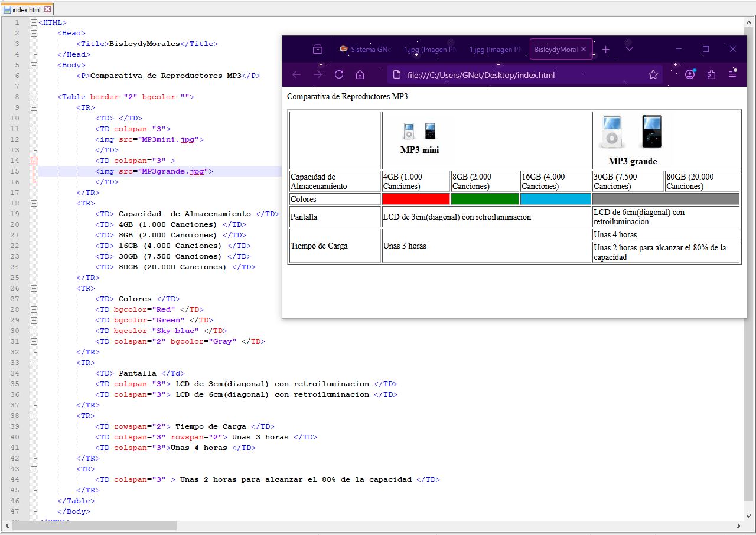This screenshot has width=756, height=535.
Task: Collapse the Table fold marker on line 8
Action: pyautogui.click(x=34, y=97)
